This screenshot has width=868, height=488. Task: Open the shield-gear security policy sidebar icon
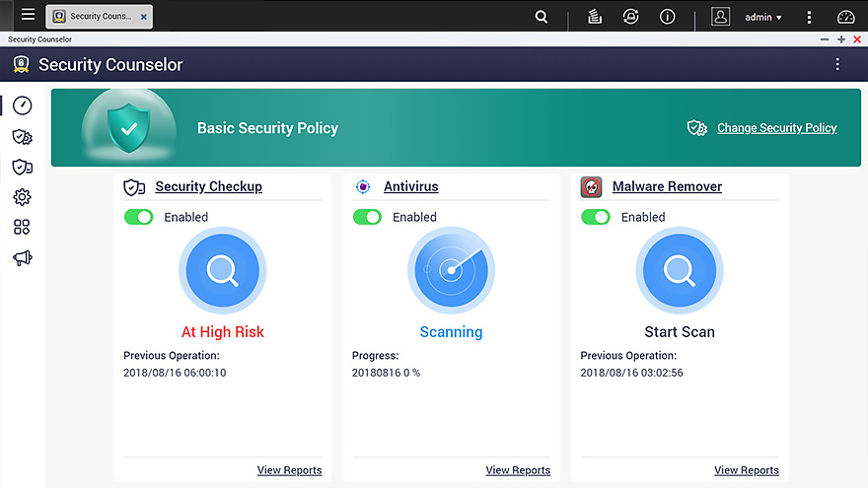point(22,137)
